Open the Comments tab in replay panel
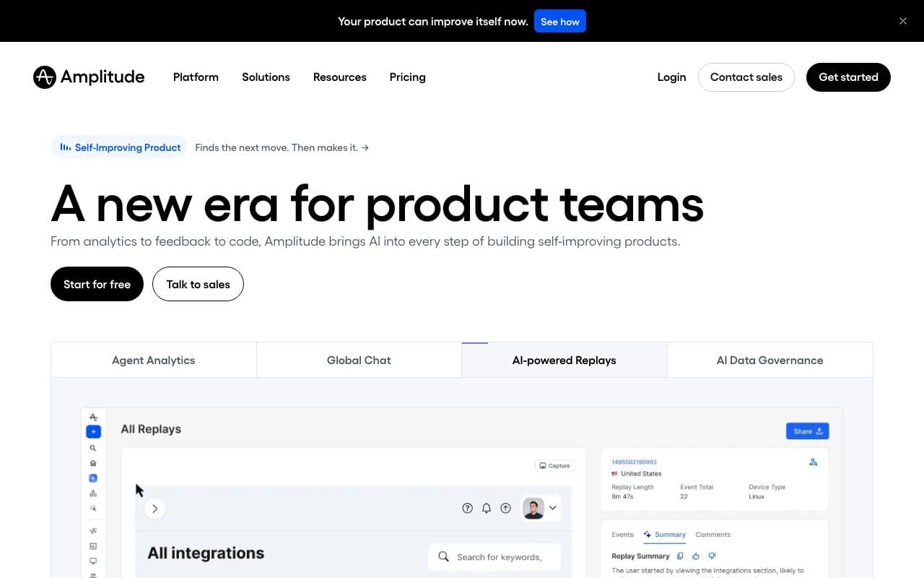 (x=713, y=535)
